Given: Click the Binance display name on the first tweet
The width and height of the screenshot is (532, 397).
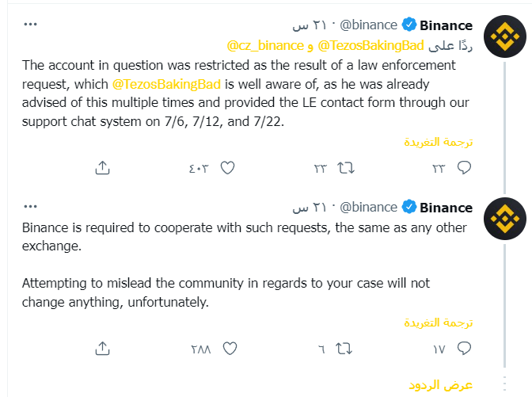Looking at the screenshot, I should (x=446, y=25).
